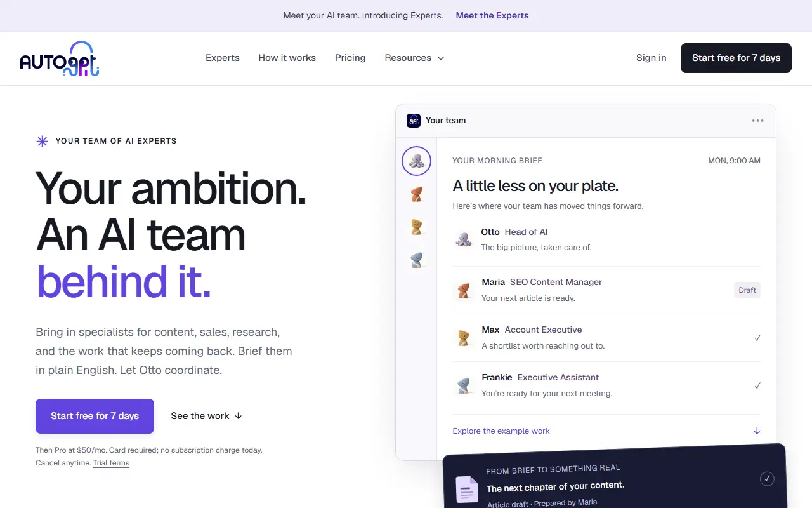Click the purple asterisk icon beside Your Team of AI Experts
The width and height of the screenshot is (812, 508).
click(43, 141)
